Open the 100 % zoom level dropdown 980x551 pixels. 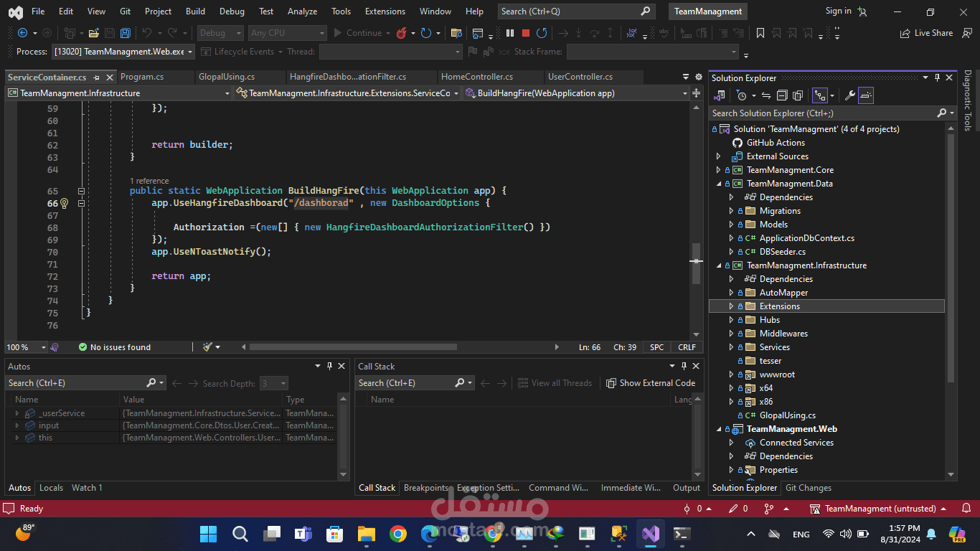tap(43, 347)
